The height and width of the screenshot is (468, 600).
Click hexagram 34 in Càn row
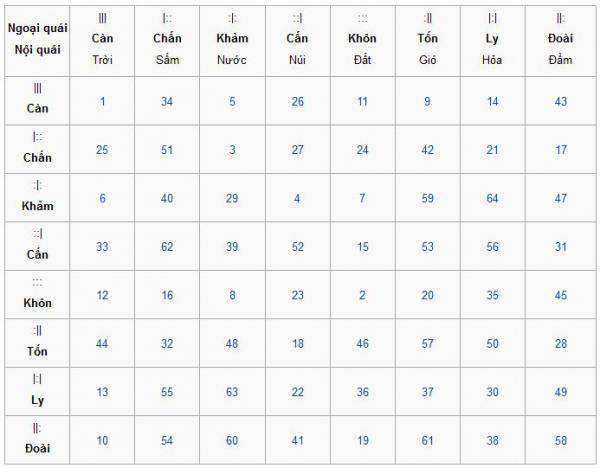pyautogui.click(x=167, y=101)
